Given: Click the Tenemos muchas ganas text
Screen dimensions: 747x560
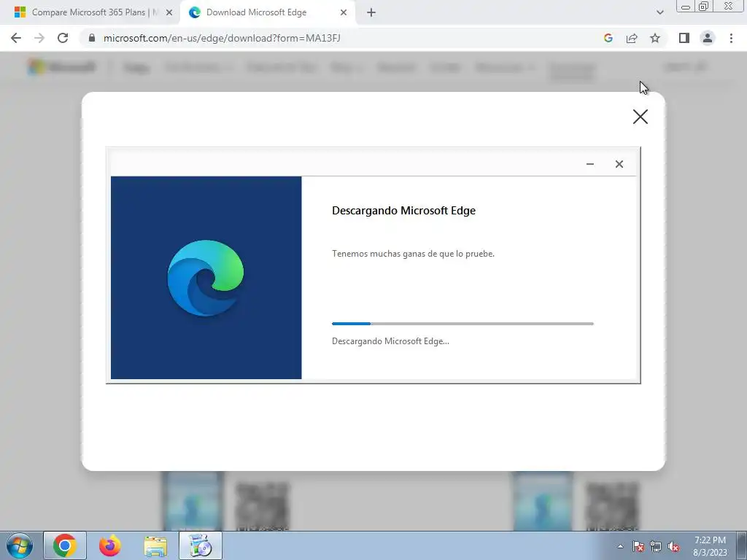Looking at the screenshot, I should click(x=413, y=254).
